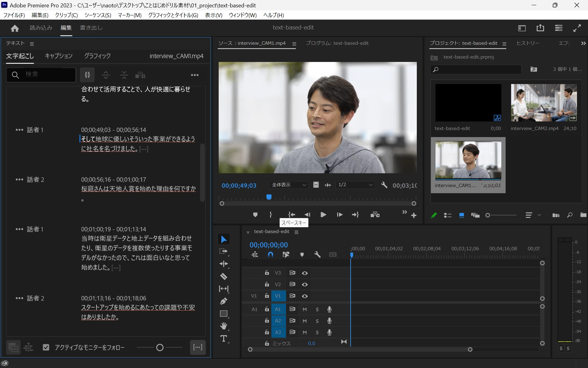
Task: Switch to the キャプション tab
Action: [x=58, y=56]
